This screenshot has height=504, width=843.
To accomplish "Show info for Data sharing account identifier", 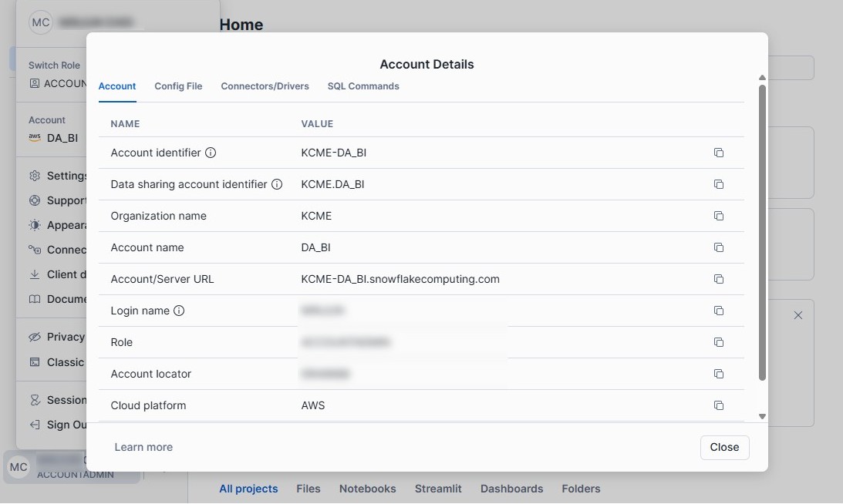I will coord(277,184).
